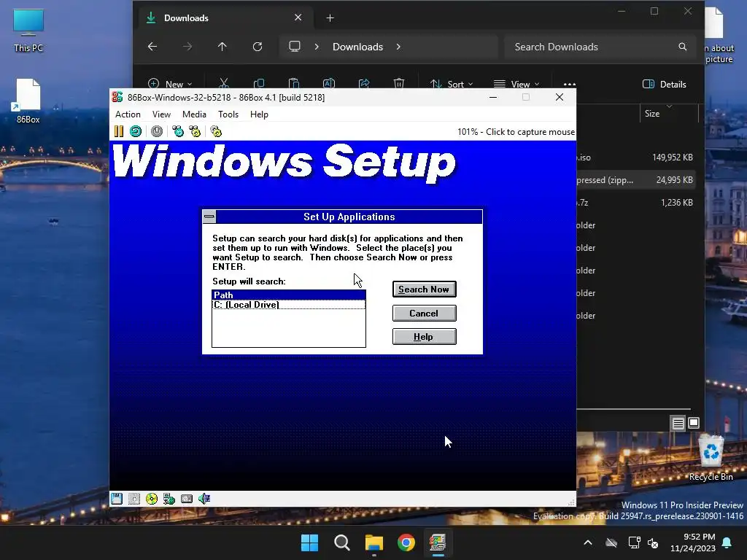Click the 86Box taskbar icon

pyautogui.click(x=438, y=542)
